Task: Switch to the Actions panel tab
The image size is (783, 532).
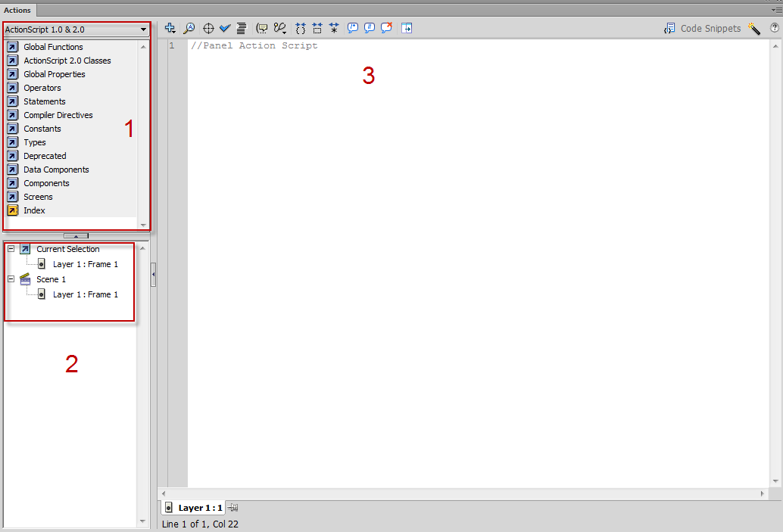Action: click(x=17, y=10)
